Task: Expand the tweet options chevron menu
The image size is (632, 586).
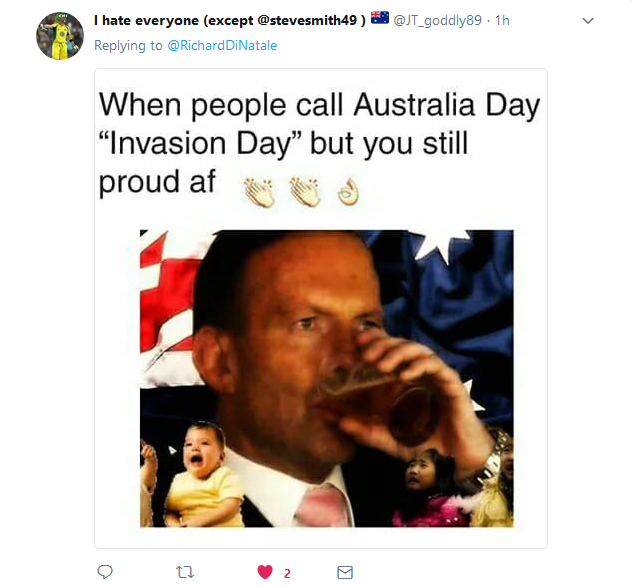Action: coord(588,21)
